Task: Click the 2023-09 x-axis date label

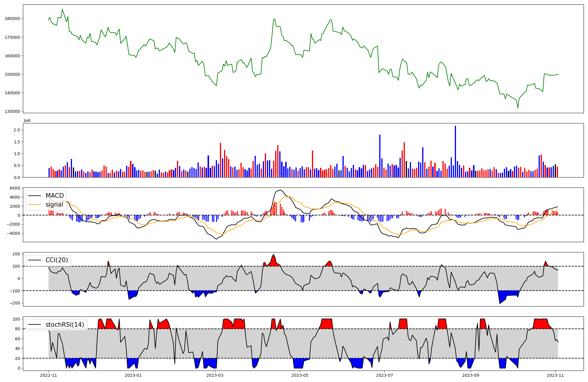Action: coord(471,375)
